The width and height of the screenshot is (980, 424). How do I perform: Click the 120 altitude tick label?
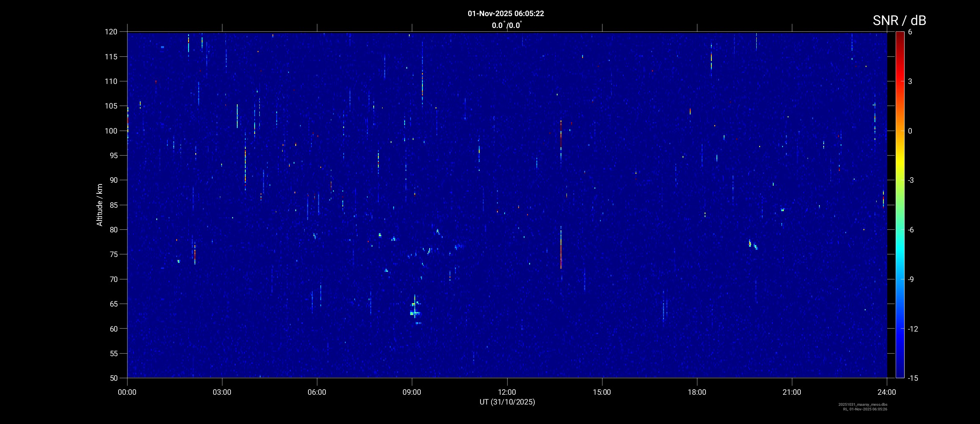point(111,32)
